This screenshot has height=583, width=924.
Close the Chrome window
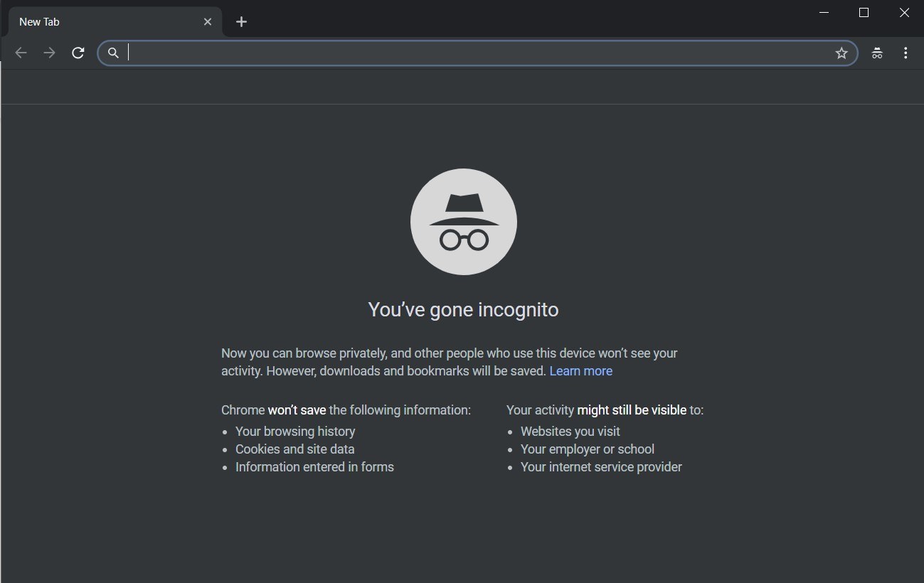pos(904,12)
